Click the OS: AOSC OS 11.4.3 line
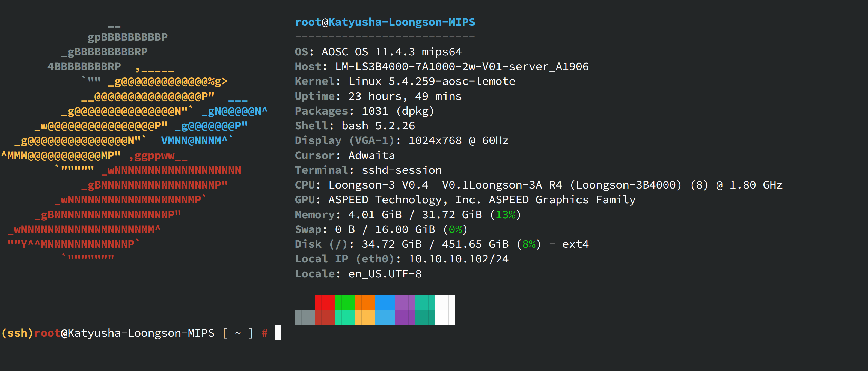This screenshot has height=371, width=868. 378,52
